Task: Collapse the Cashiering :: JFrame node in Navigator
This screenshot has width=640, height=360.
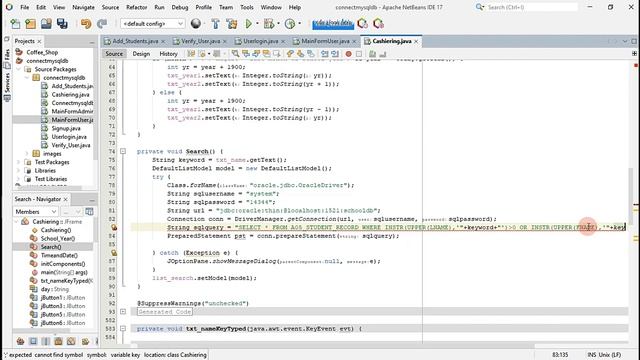Action: [x=17, y=222]
